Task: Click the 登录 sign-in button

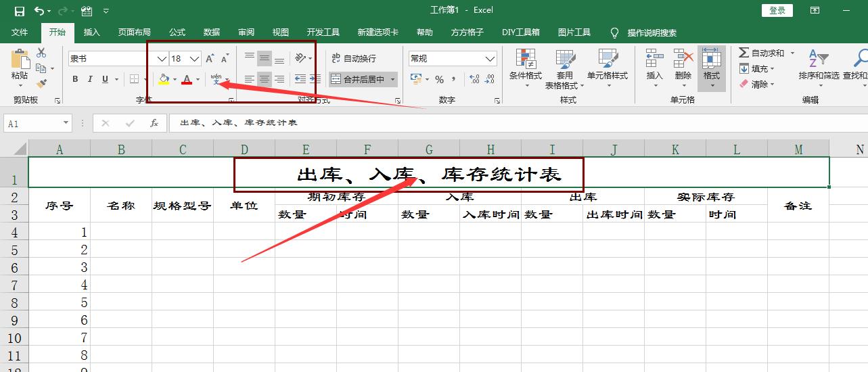Action: coord(777,10)
